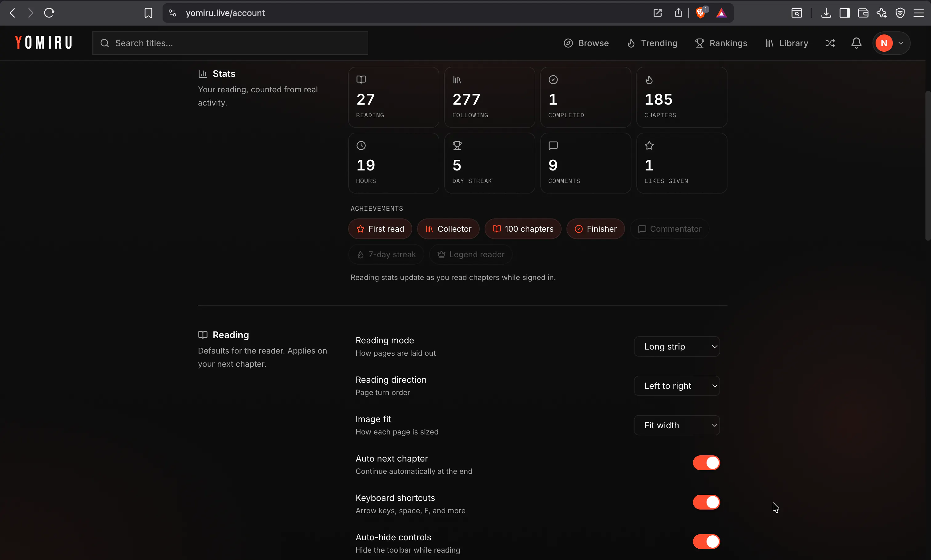Click the yomiru.live/account address bar URL
This screenshot has height=560, width=931.
pyautogui.click(x=225, y=13)
